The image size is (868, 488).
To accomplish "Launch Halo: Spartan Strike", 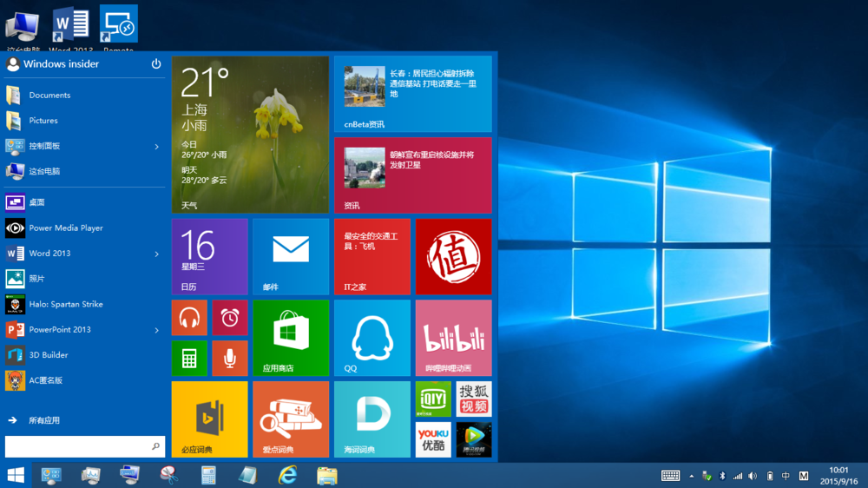I will tap(85, 304).
